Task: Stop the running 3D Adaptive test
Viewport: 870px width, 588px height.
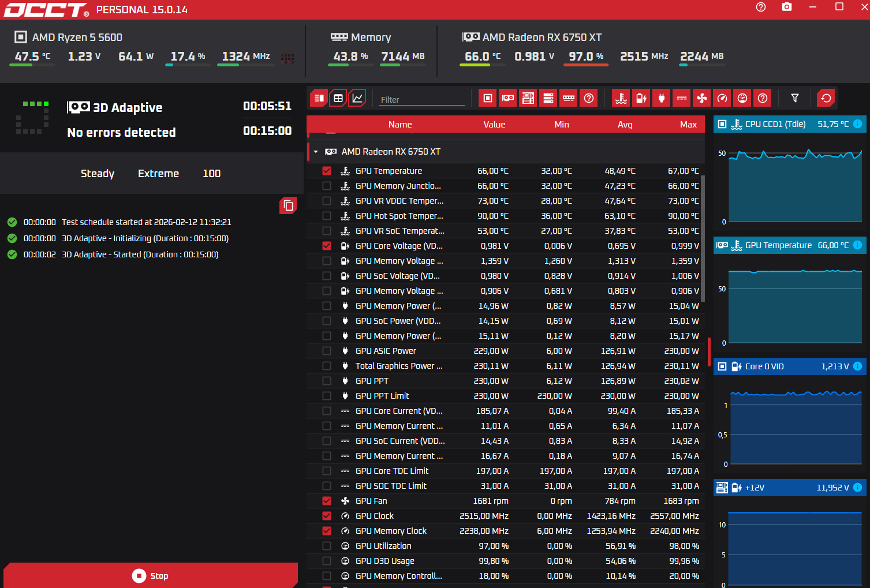Action: pos(151,575)
